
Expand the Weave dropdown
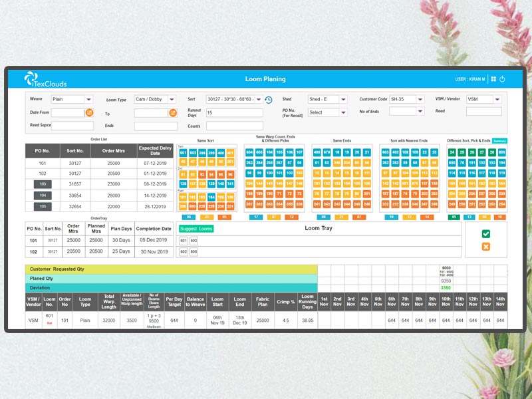[89, 100]
